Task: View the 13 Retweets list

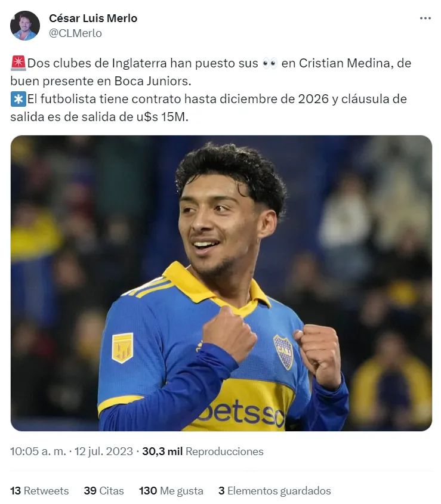Action: click(39, 490)
